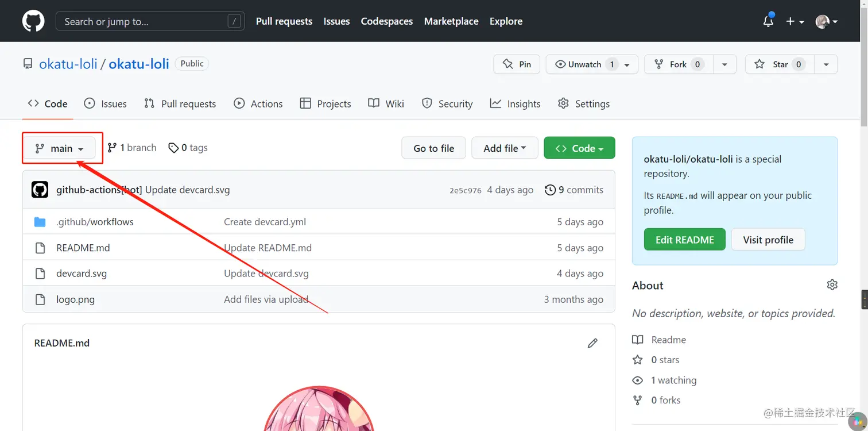
Task: Click the github-actions bot avatar
Action: (40, 190)
